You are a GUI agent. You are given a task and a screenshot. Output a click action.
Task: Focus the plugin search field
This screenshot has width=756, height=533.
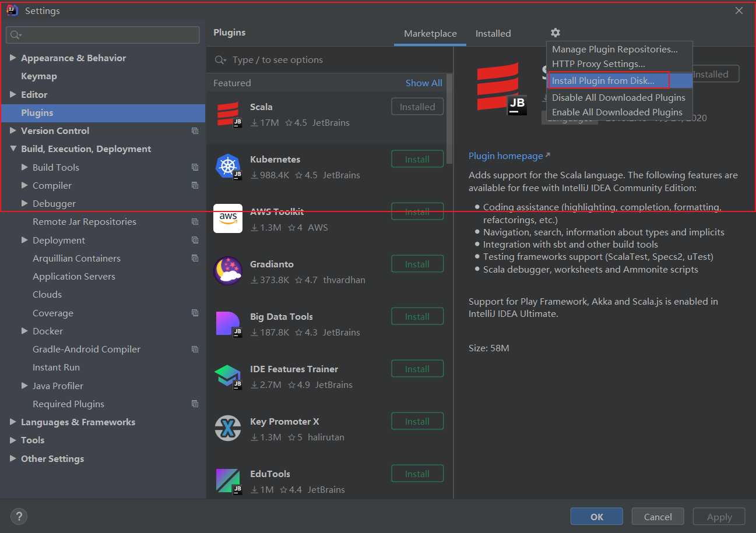point(330,60)
